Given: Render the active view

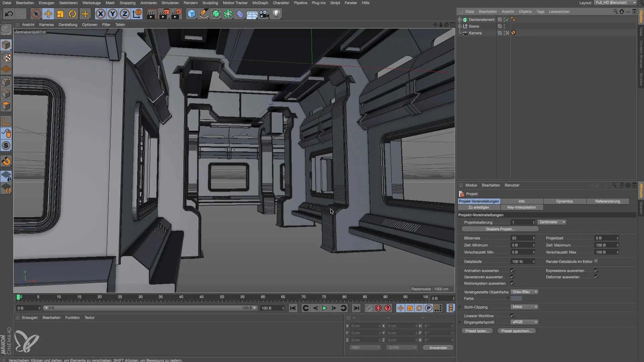Looking at the screenshot, I should (152, 14).
